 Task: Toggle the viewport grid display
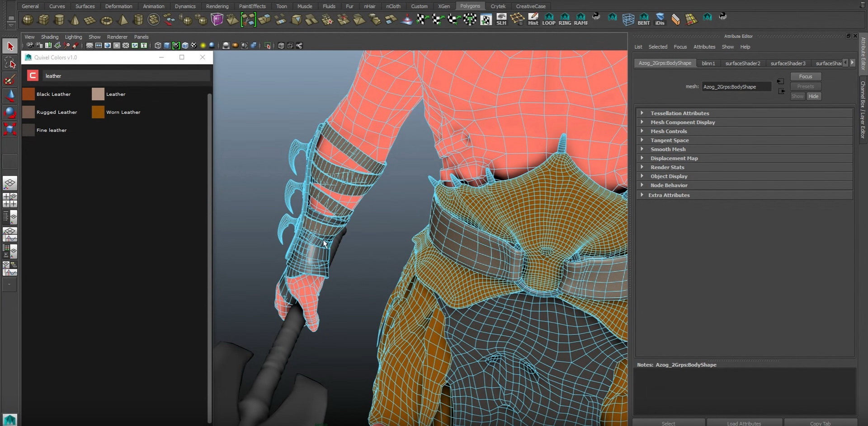pyautogui.click(x=90, y=46)
